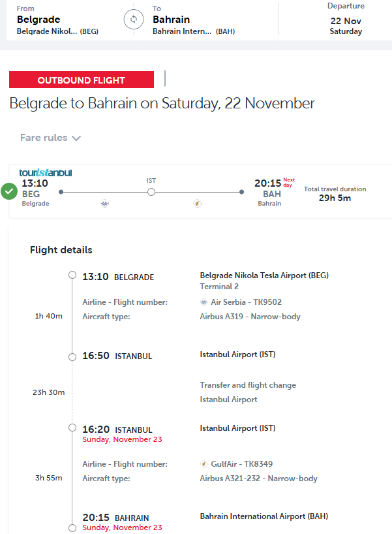The image size is (392, 534).
Task: Click the chevron arrow next to Fare rules
Action: tap(76, 138)
